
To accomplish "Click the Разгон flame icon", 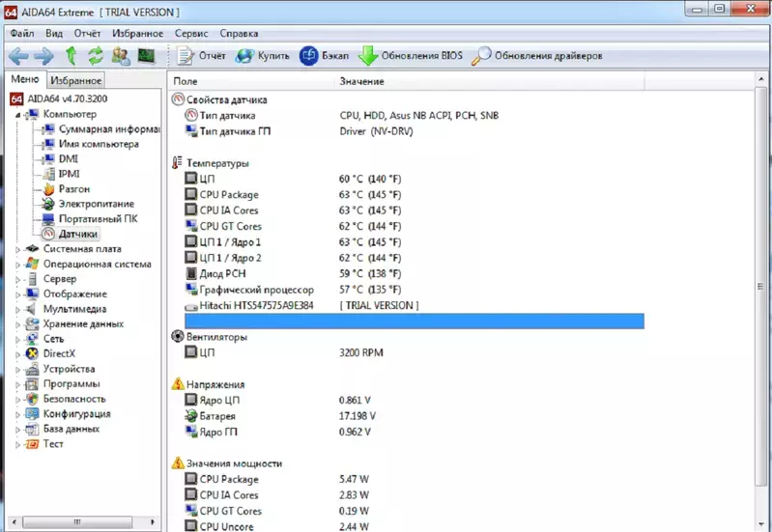I will [x=48, y=189].
